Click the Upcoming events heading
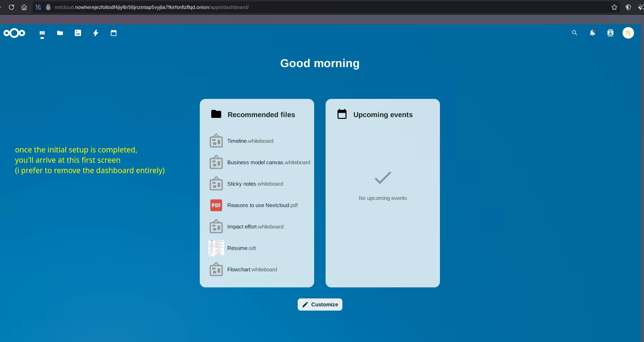644x342 pixels. 383,115
